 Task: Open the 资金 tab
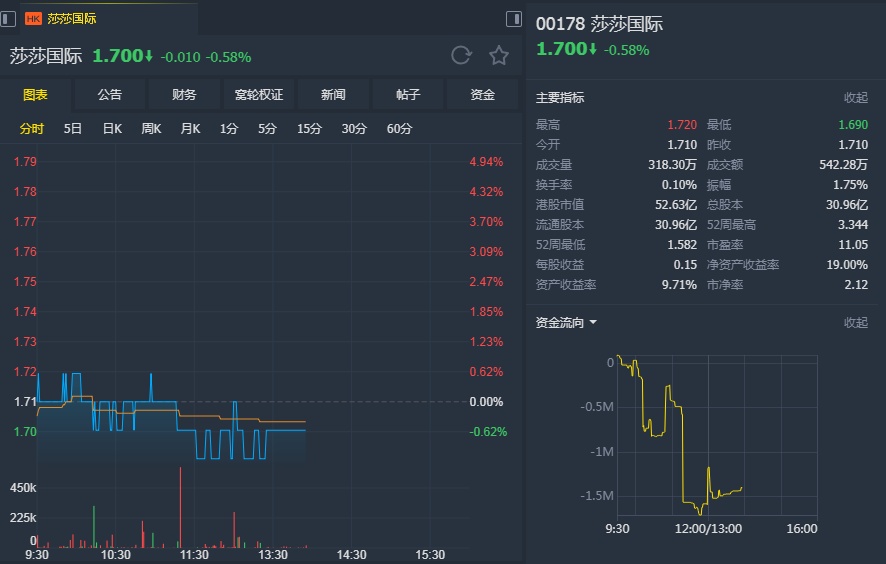pos(483,95)
